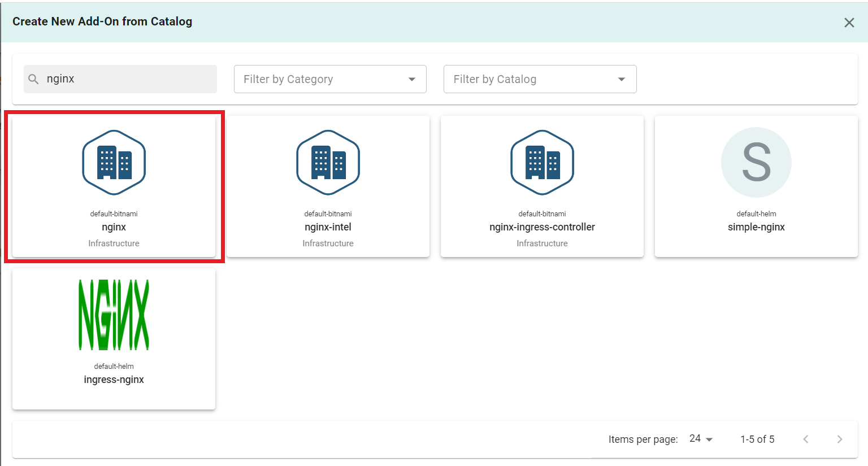The width and height of the screenshot is (868, 466).
Task: Click the Items per page label
Action: [x=643, y=439]
